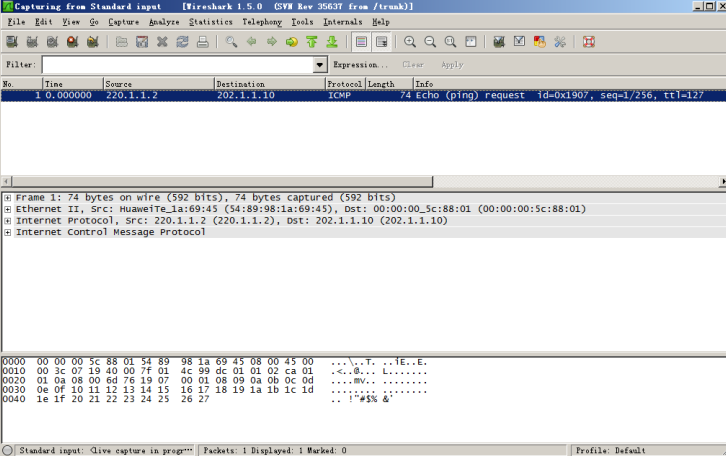
Task: Expand the Ethernet II details
Action: point(8,209)
